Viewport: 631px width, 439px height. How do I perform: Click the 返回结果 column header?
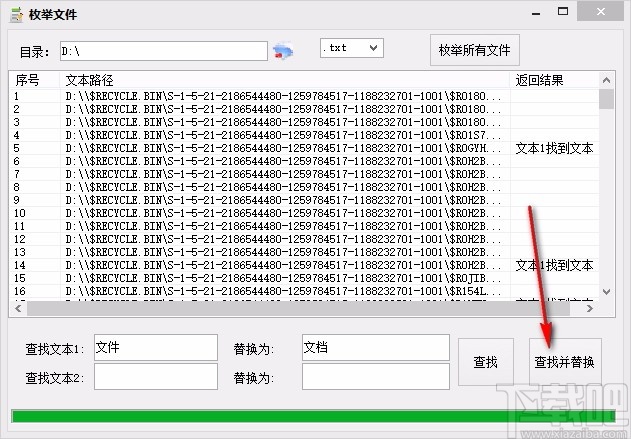click(555, 80)
